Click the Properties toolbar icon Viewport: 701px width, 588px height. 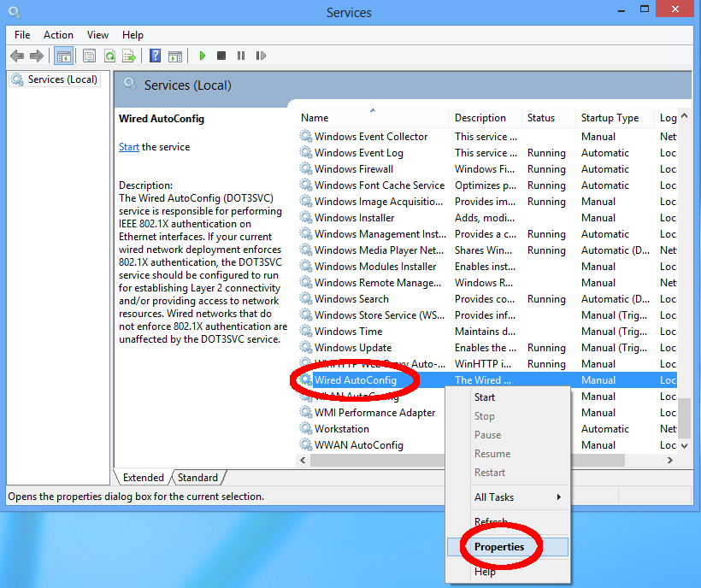90,56
